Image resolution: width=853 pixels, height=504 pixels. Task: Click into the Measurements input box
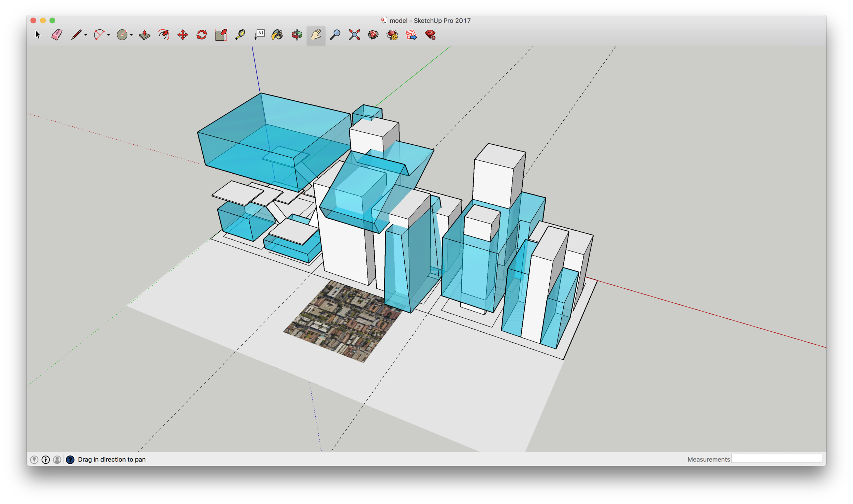click(x=776, y=459)
